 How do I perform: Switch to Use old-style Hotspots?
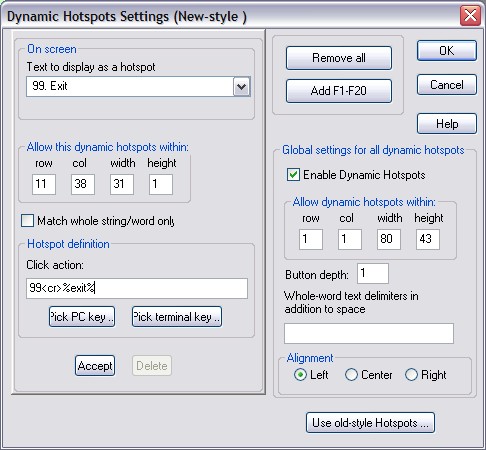click(370, 423)
